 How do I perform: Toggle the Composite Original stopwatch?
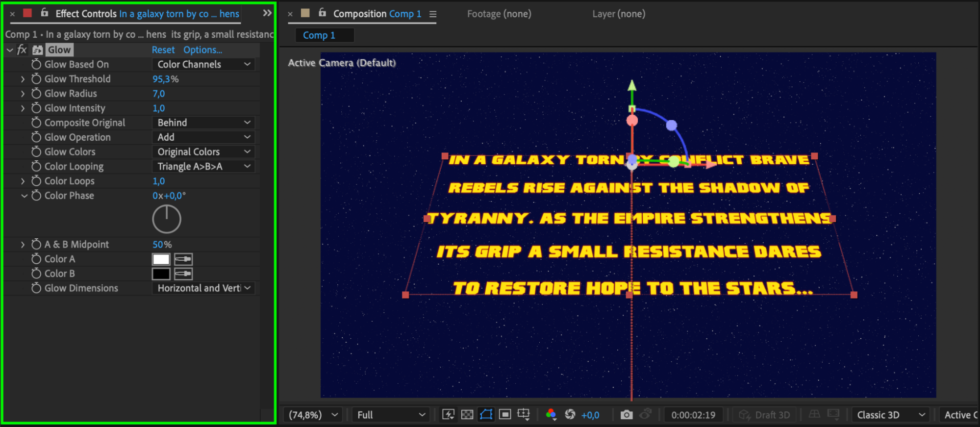[36, 123]
